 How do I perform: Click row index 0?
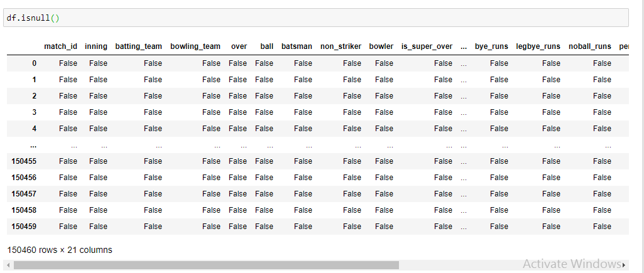pos(34,63)
